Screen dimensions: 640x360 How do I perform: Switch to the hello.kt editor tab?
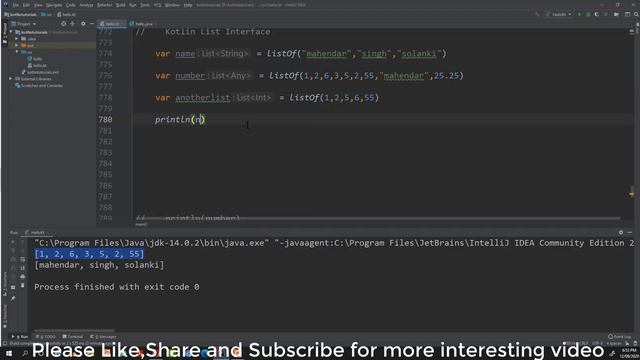(111, 24)
